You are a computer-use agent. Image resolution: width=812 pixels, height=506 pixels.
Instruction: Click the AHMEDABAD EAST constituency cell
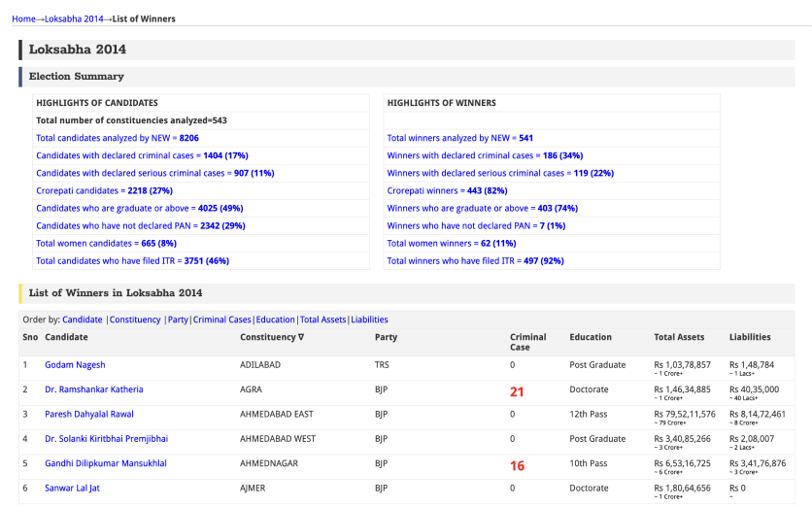pos(277,415)
